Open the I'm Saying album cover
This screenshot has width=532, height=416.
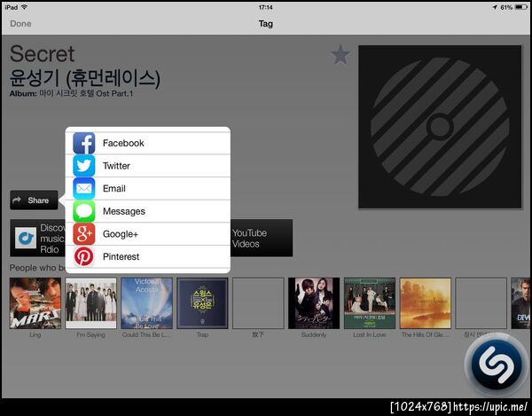point(91,303)
